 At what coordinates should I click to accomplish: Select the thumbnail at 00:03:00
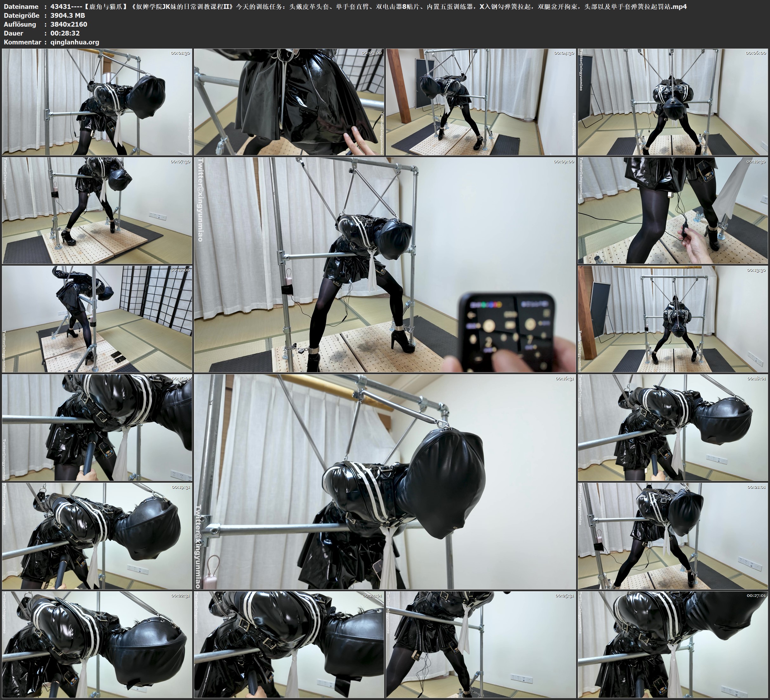pyautogui.click(x=289, y=102)
